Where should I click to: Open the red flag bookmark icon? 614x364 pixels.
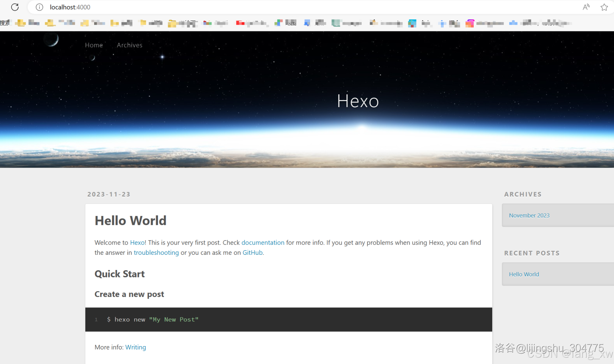(x=240, y=23)
